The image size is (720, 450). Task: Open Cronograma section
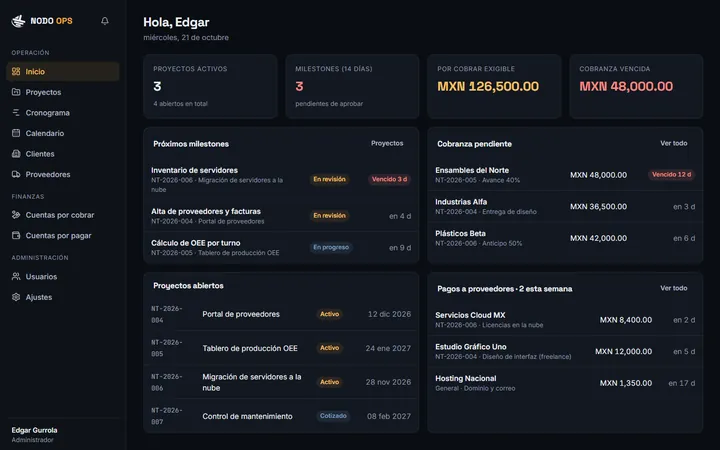[63, 112]
